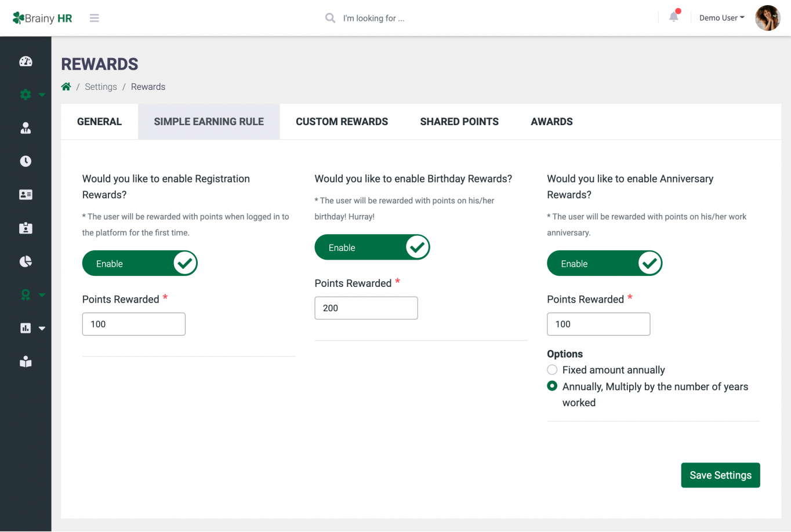Select Annually, Multiply by years worked option
Image resolution: width=791 pixels, height=532 pixels.
(552, 386)
